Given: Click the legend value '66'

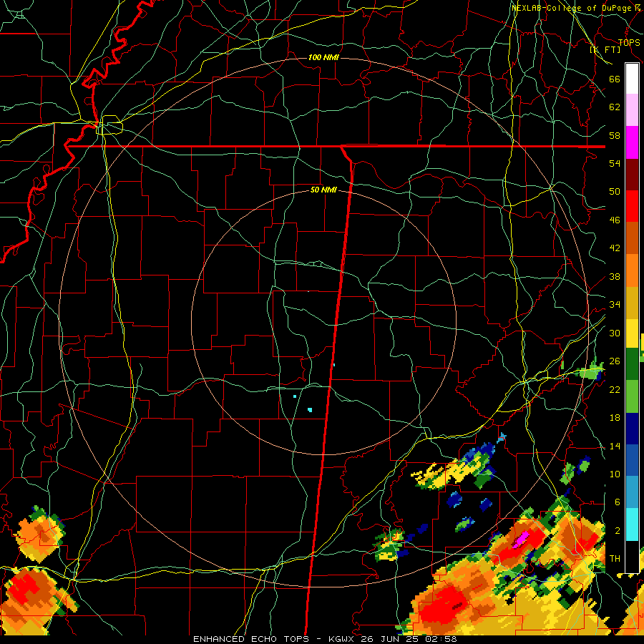Looking at the screenshot, I should point(615,79).
